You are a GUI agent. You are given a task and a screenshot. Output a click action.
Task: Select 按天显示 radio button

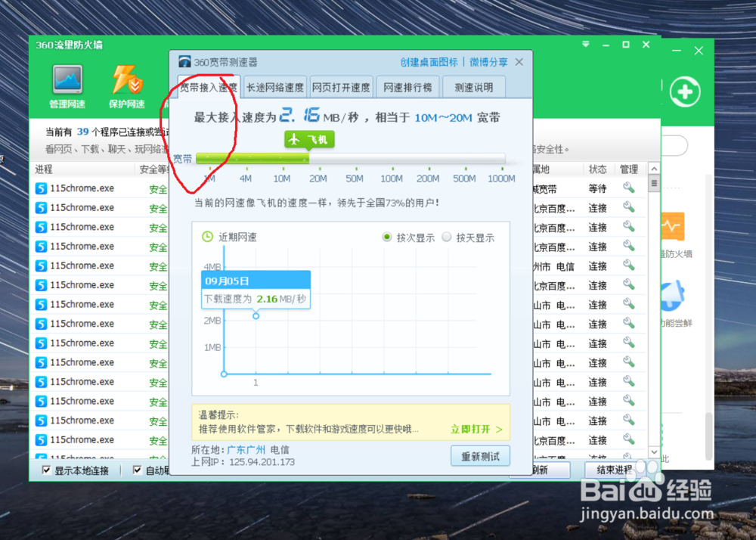[447, 237]
